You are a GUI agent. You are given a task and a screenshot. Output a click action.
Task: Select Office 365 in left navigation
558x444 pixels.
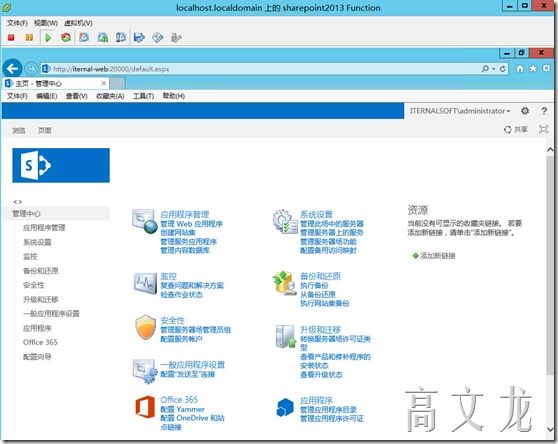click(40, 342)
